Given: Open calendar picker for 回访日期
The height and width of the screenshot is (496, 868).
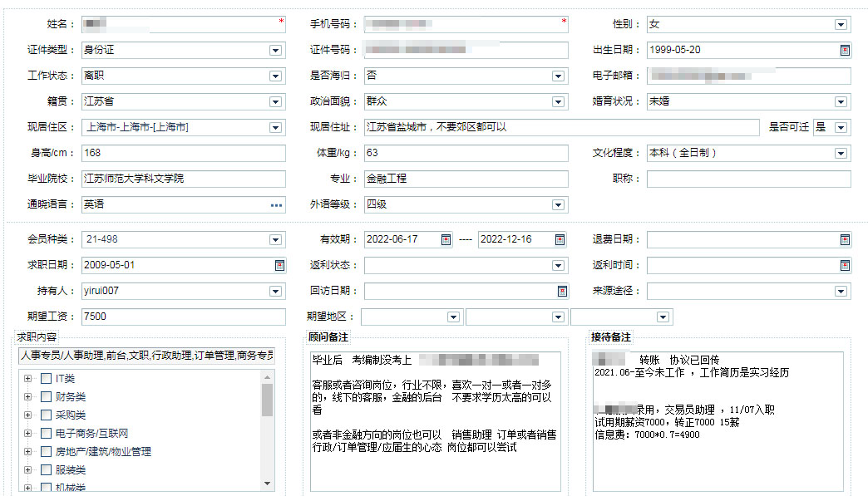Looking at the screenshot, I should pos(562,291).
